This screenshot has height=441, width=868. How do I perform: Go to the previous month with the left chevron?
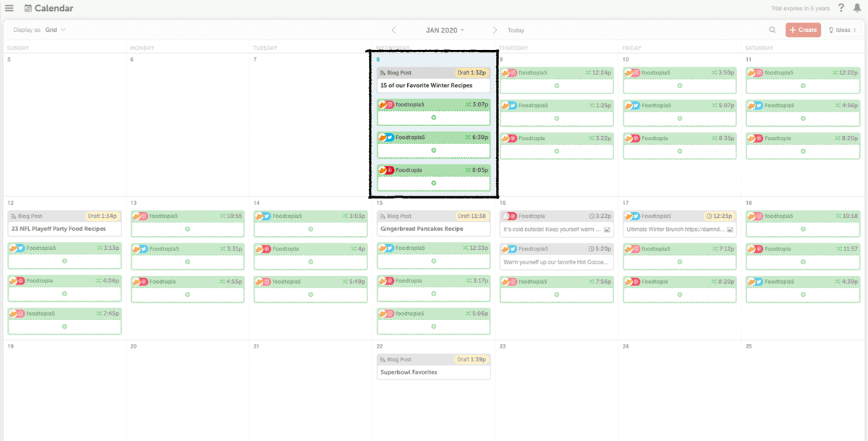(x=393, y=30)
